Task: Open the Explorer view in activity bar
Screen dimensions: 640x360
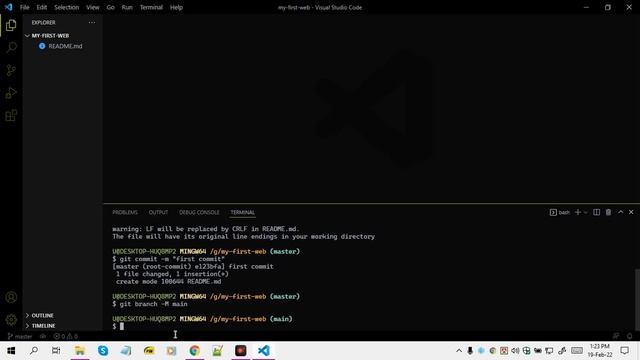Action: pyautogui.click(x=11, y=25)
